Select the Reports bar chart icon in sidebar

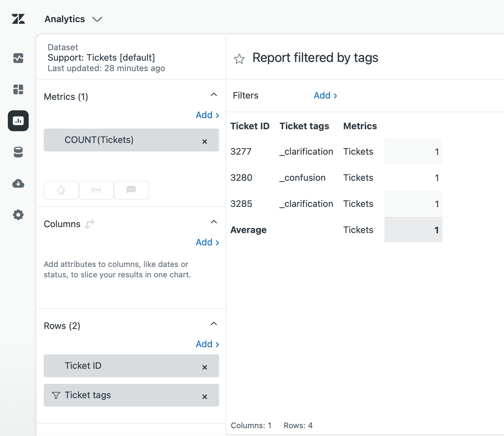[18, 121]
